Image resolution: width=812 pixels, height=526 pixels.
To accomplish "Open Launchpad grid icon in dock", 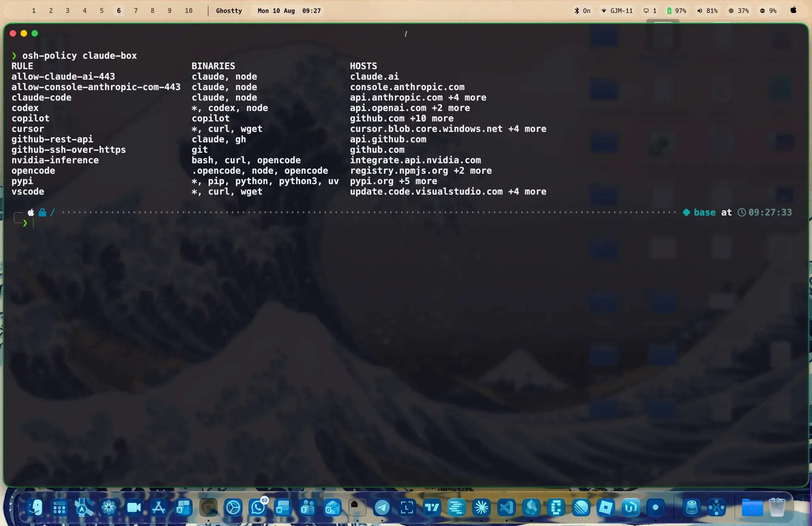I will [x=59, y=507].
